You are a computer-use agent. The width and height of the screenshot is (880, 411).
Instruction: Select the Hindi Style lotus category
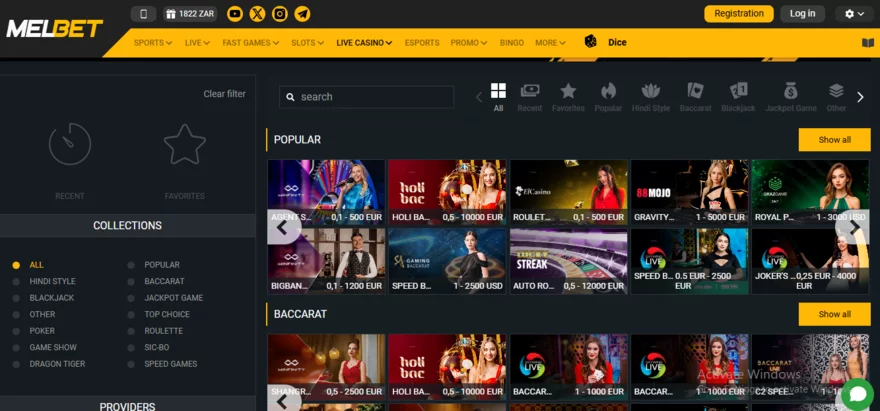pyautogui.click(x=650, y=97)
